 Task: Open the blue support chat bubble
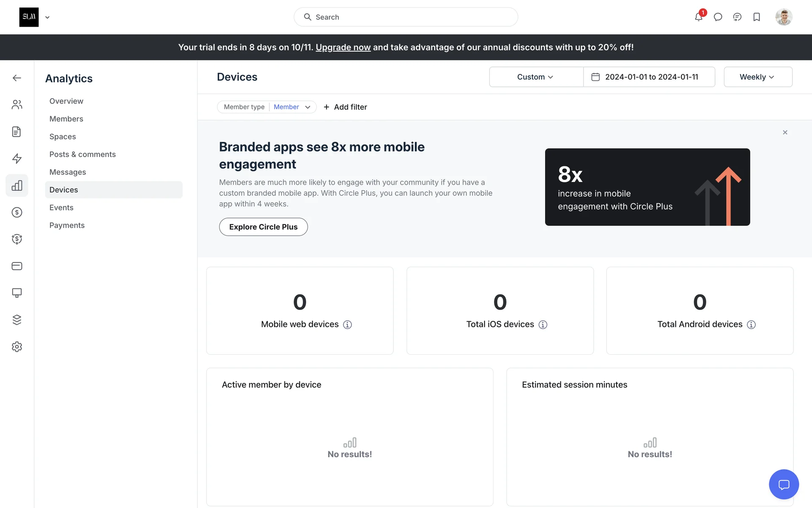coord(784,484)
